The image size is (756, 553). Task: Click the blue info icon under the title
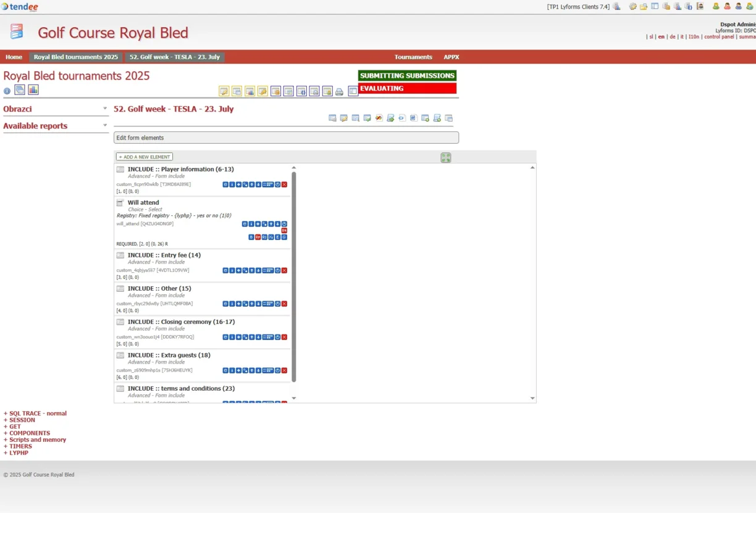coord(7,91)
